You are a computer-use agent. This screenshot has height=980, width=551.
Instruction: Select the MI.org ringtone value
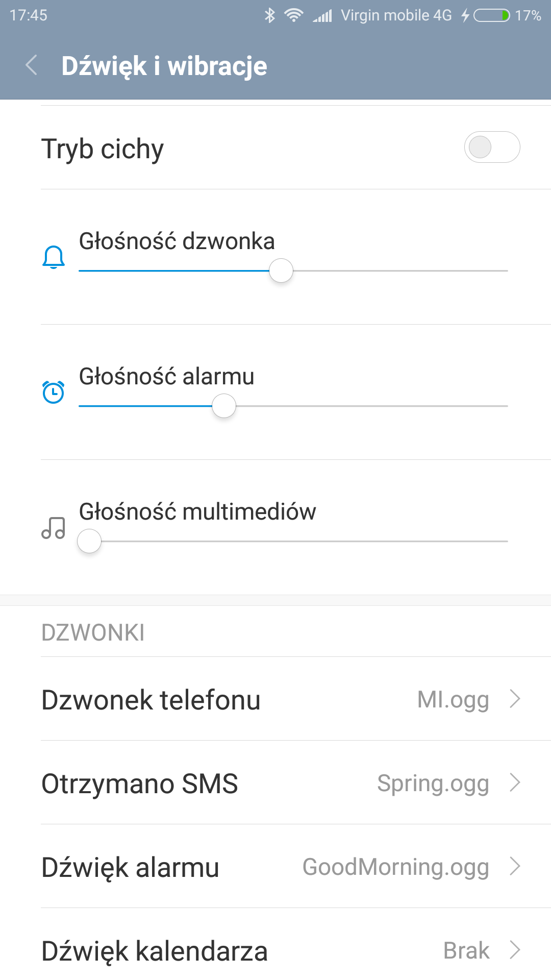[453, 700]
